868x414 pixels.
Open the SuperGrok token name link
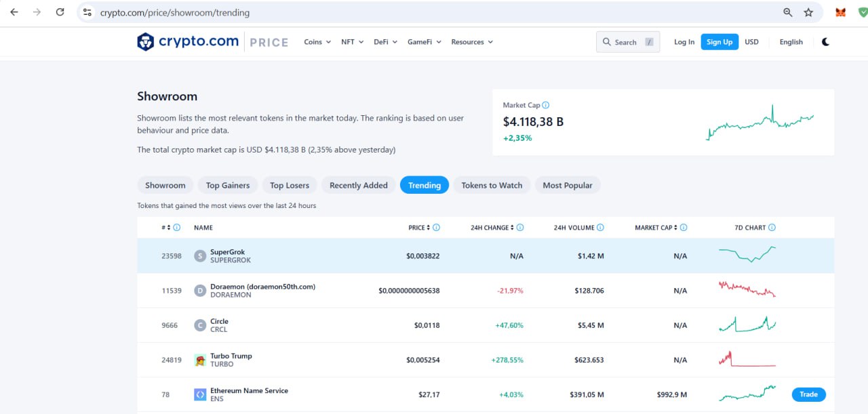tap(228, 252)
